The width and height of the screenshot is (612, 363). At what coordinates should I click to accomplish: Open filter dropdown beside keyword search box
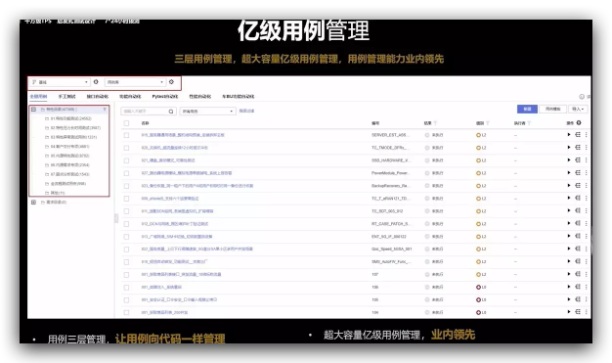[x=208, y=111]
